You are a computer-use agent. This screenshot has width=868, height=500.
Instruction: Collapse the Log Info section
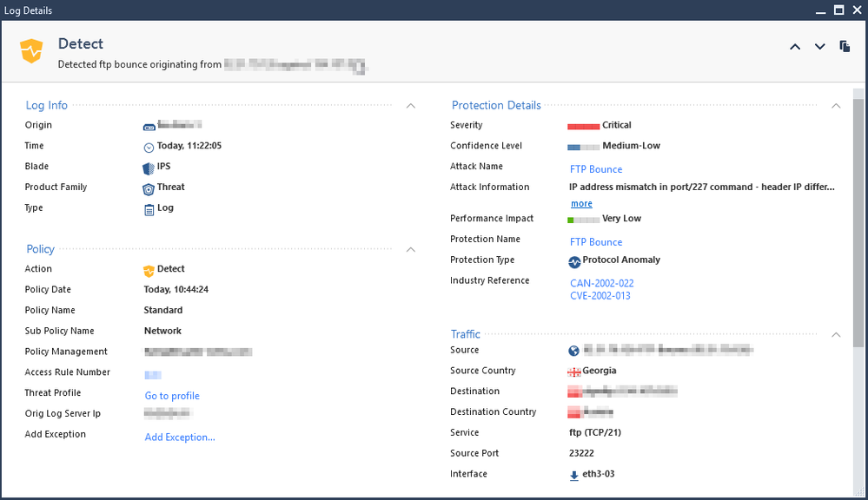tap(411, 106)
